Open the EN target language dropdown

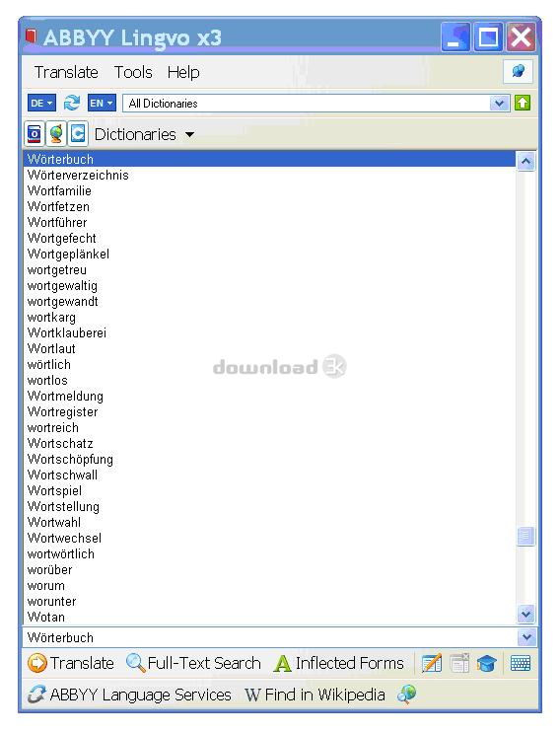102,104
